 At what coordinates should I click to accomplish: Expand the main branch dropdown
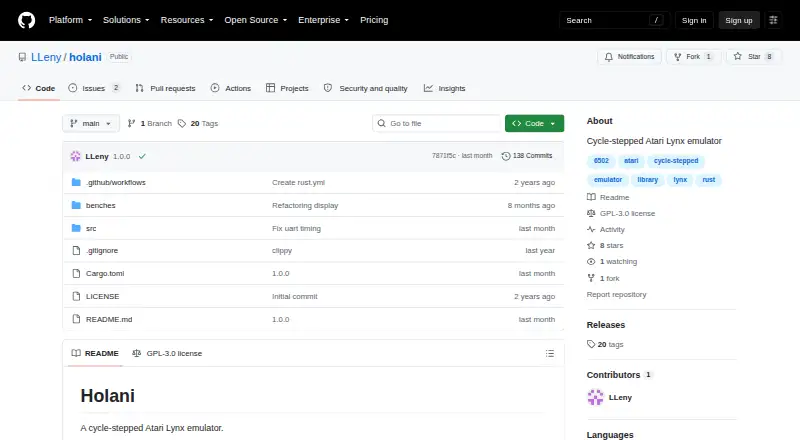(x=91, y=124)
